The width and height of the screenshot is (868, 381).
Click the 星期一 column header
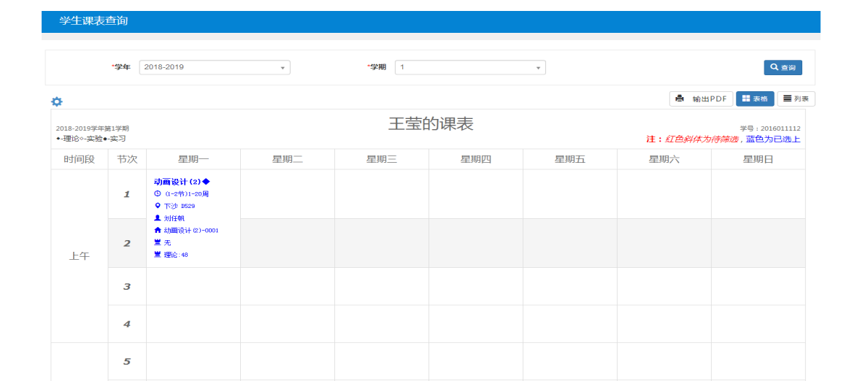pos(193,160)
